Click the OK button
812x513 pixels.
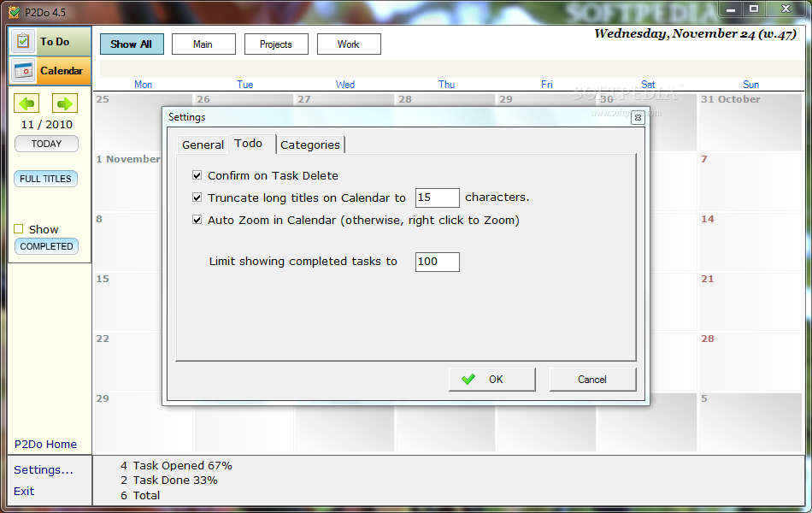click(x=492, y=380)
